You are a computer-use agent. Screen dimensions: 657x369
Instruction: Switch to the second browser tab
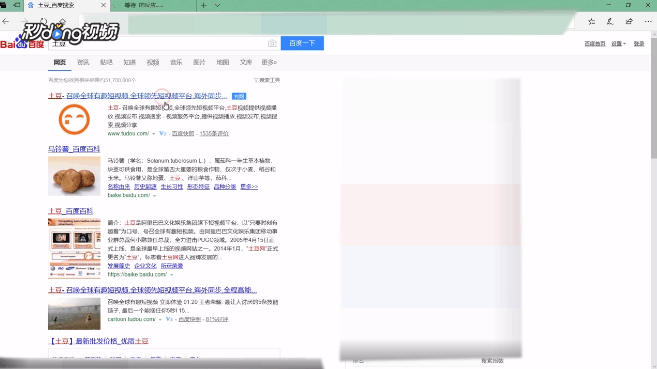(154, 5)
